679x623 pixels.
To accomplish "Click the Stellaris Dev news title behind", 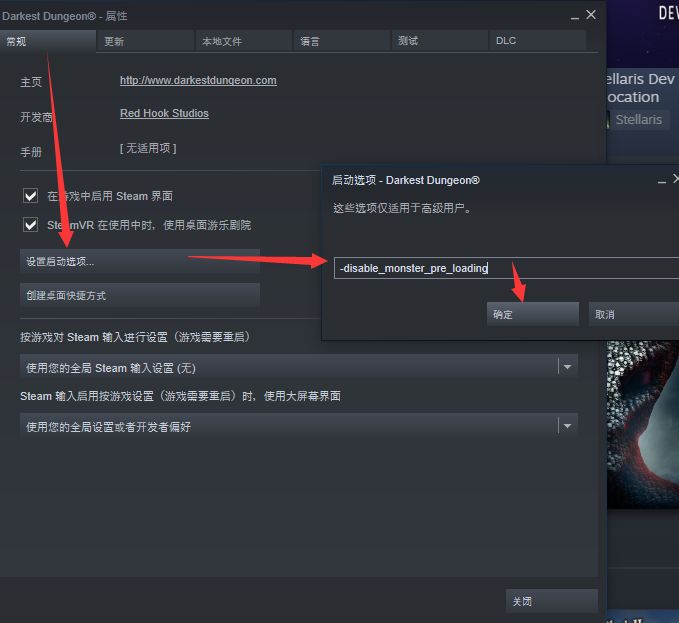I will pyautogui.click(x=641, y=88).
